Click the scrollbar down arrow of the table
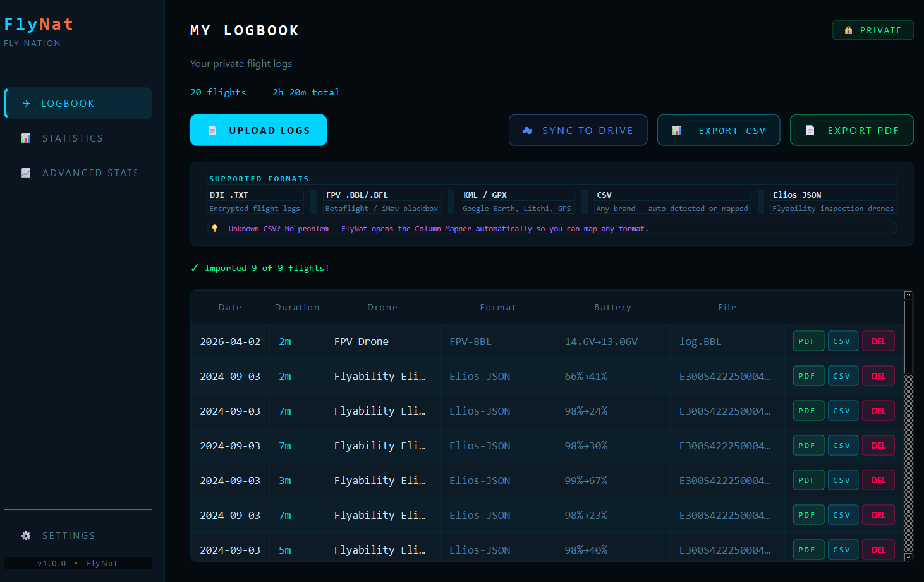Viewport: 924px width, 582px height. [908, 557]
